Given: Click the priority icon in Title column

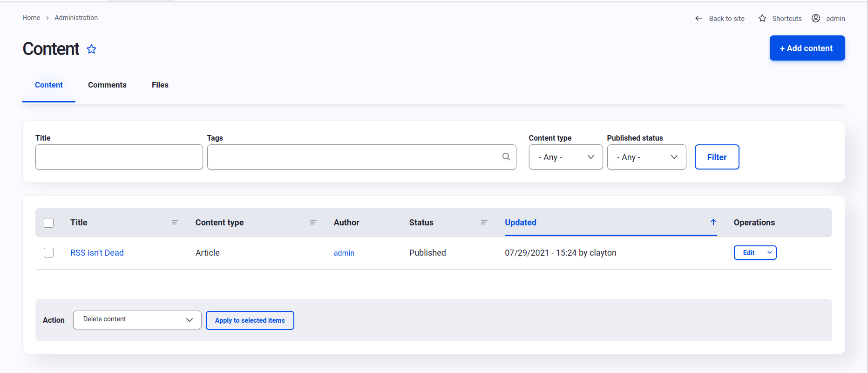Looking at the screenshot, I should [x=175, y=223].
